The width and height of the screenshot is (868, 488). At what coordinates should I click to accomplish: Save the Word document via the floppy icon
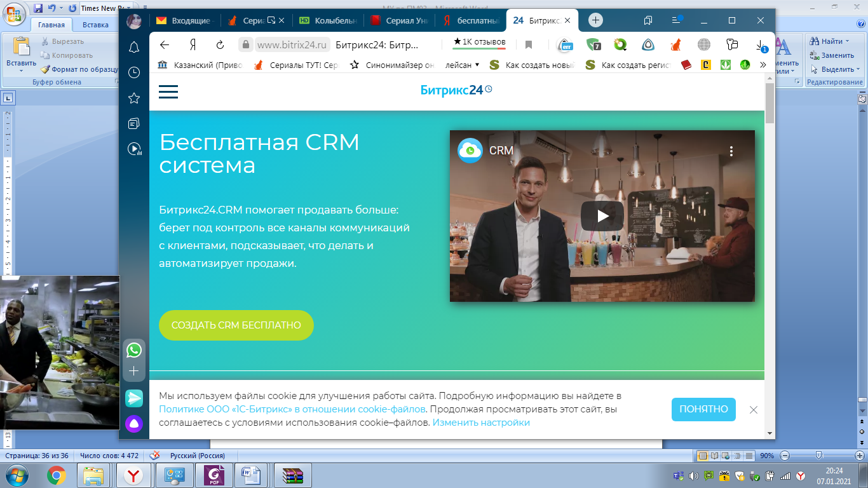coord(37,8)
